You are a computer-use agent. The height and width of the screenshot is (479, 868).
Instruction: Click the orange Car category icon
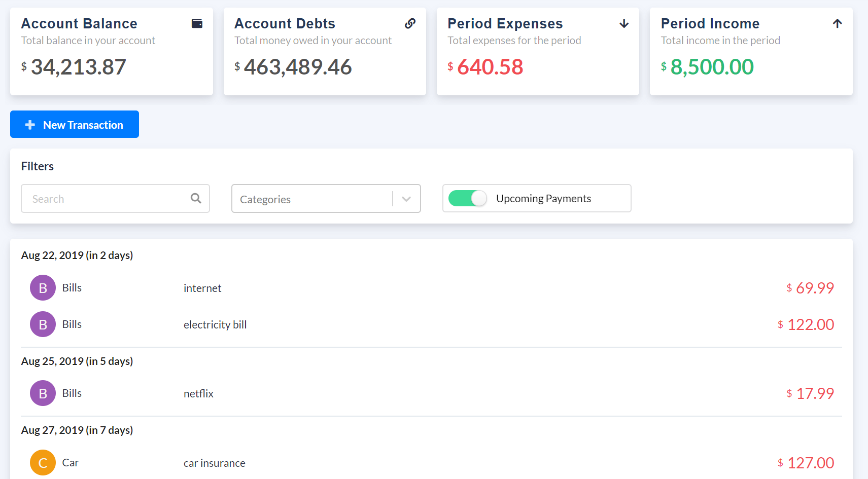43,462
